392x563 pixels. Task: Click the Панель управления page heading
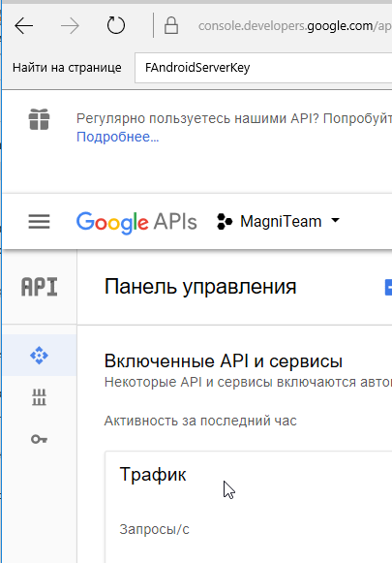(200, 287)
